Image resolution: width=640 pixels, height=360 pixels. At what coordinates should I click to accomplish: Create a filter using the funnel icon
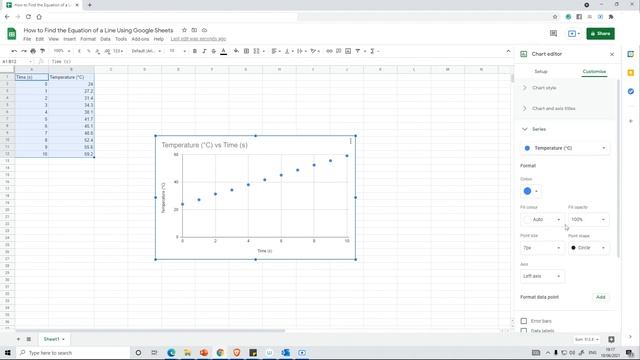tap(358, 51)
